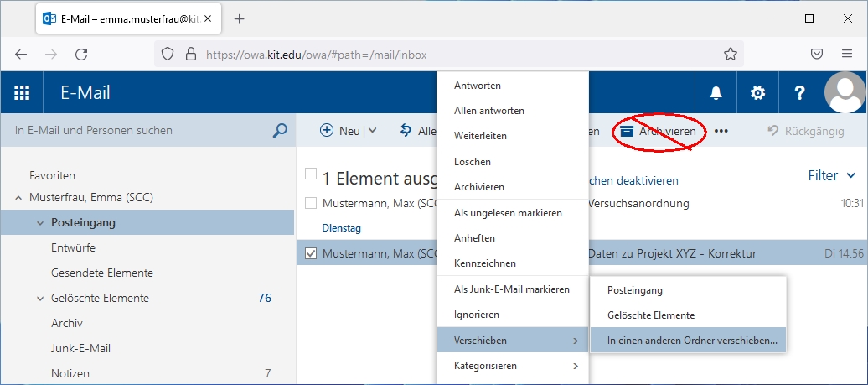This screenshot has width=868, height=385.
Task: Choose Weiterleiten from the context menu
Action: pos(479,136)
